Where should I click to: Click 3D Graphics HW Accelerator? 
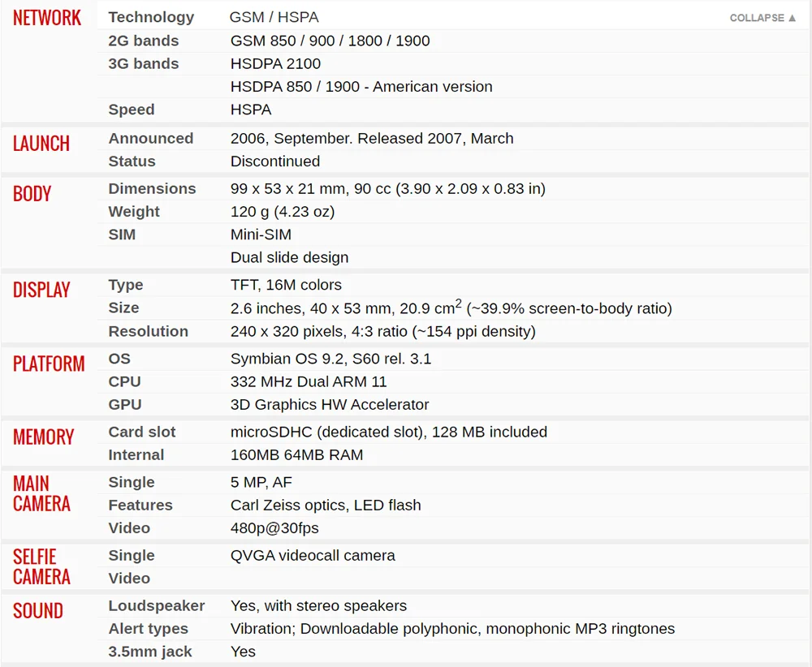330,405
